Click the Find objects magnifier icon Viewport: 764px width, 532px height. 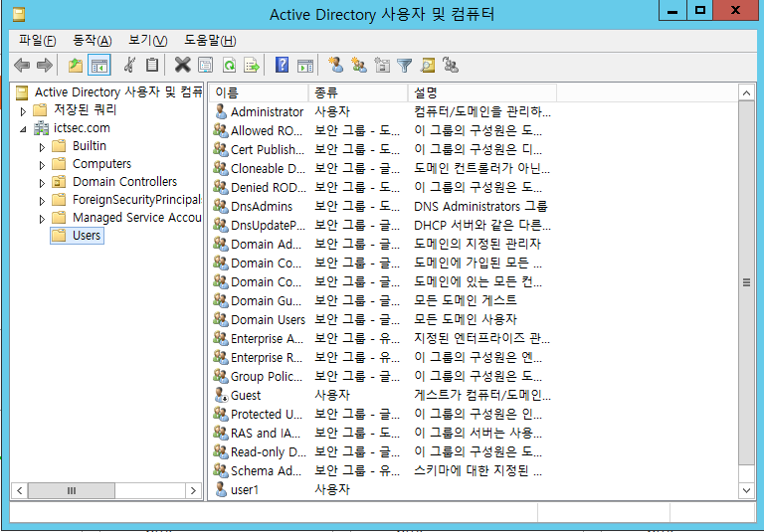coord(428,65)
